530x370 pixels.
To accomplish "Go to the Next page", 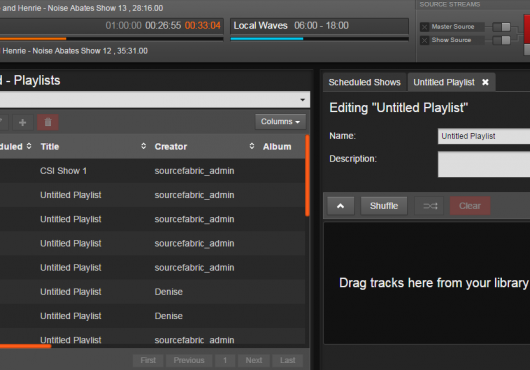I will (x=254, y=360).
